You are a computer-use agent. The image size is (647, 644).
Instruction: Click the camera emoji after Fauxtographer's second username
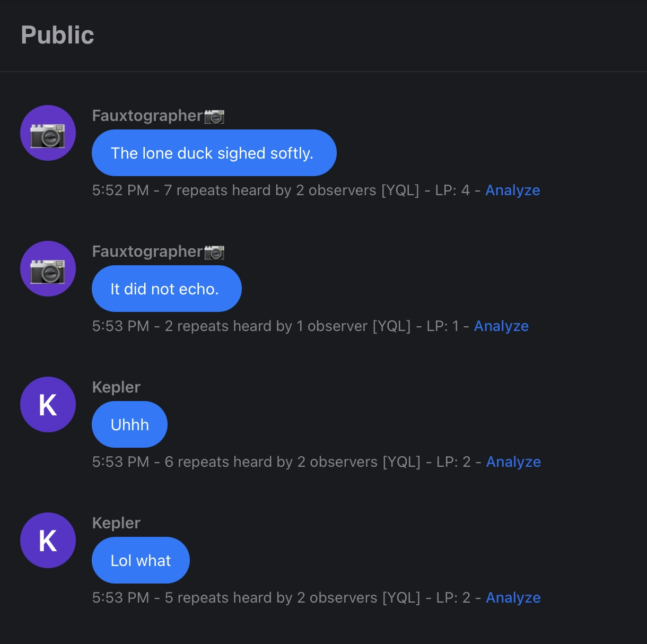click(215, 251)
